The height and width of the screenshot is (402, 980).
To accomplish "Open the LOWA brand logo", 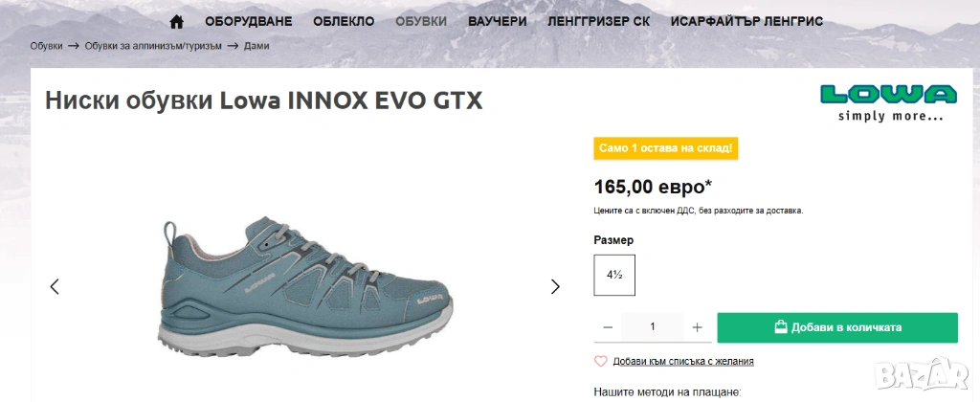I will pos(888,102).
